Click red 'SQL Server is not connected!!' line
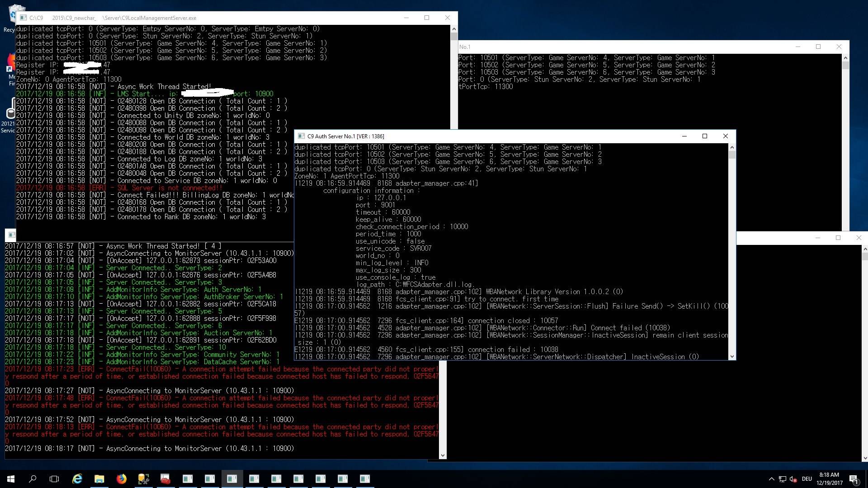This screenshot has height=488, width=868. coord(119,188)
